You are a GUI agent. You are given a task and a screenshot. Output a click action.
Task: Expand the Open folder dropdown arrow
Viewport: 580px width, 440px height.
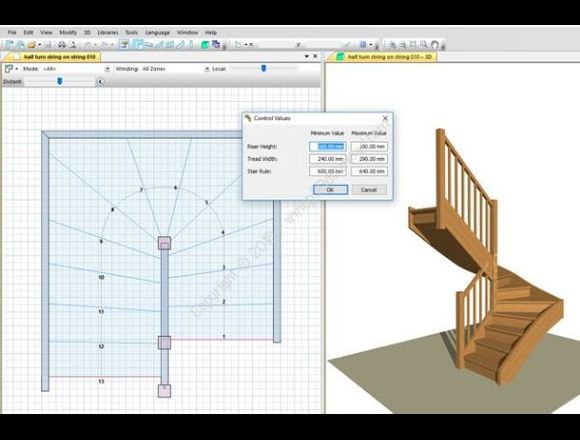click(x=39, y=45)
